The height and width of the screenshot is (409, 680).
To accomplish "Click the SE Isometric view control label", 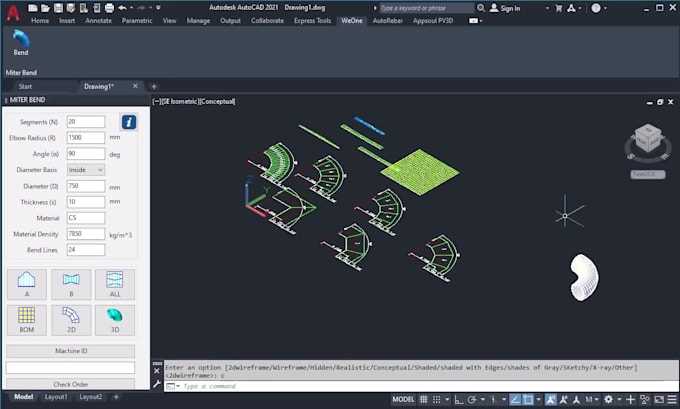I will click(179, 101).
